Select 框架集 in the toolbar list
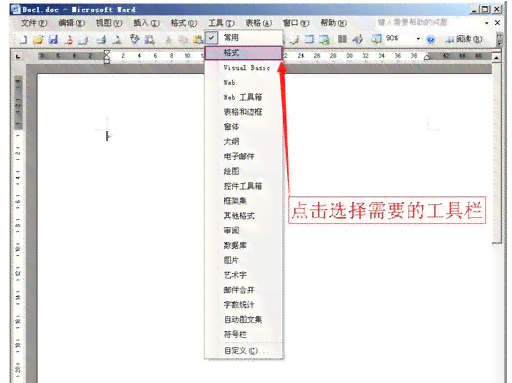This screenshot has height=383, width=512. (244, 201)
